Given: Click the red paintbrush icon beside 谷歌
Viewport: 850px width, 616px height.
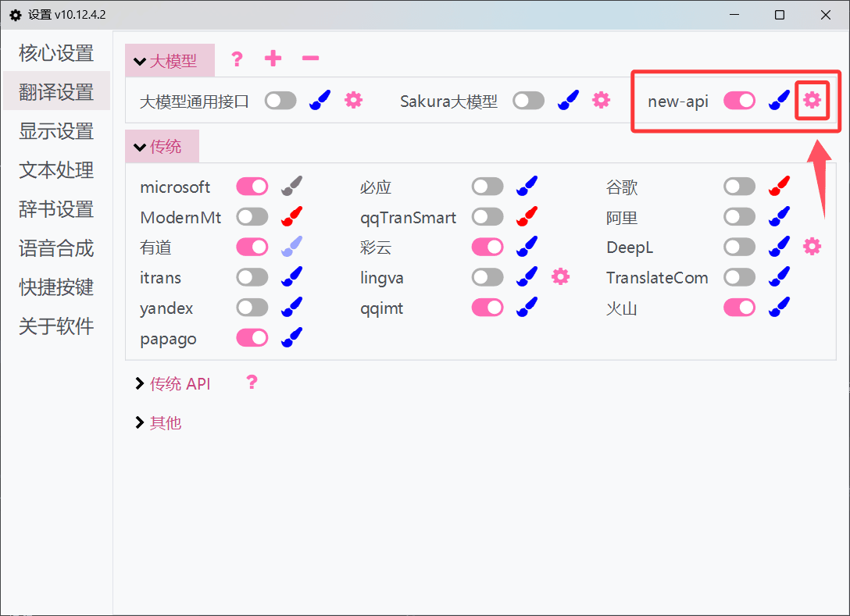Looking at the screenshot, I should pos(778,186).
